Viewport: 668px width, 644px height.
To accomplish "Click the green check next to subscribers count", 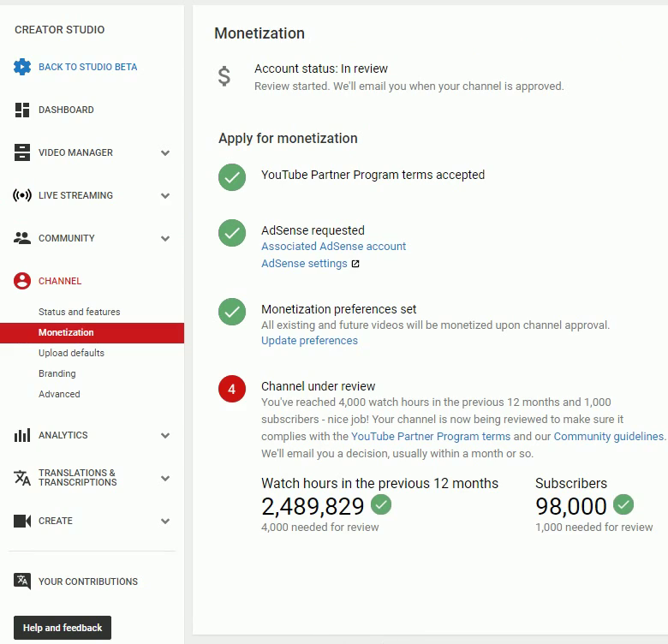I will [x=623, y=504].
